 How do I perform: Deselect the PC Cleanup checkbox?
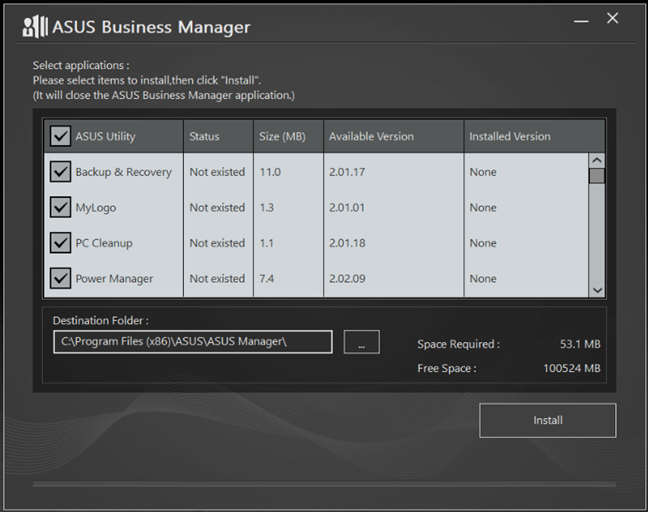tap(60, 243)
